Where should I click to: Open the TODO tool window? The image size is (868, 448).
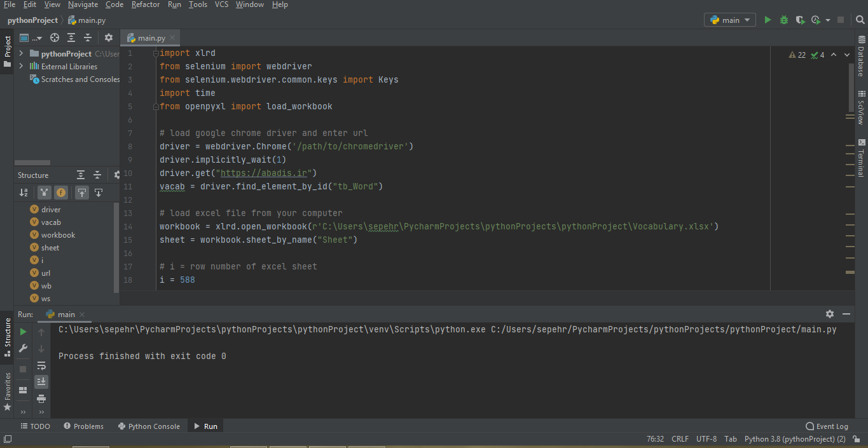tap(36, 426)
